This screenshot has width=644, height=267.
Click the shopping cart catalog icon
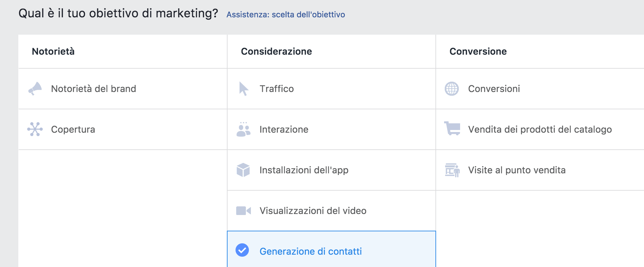452,129
